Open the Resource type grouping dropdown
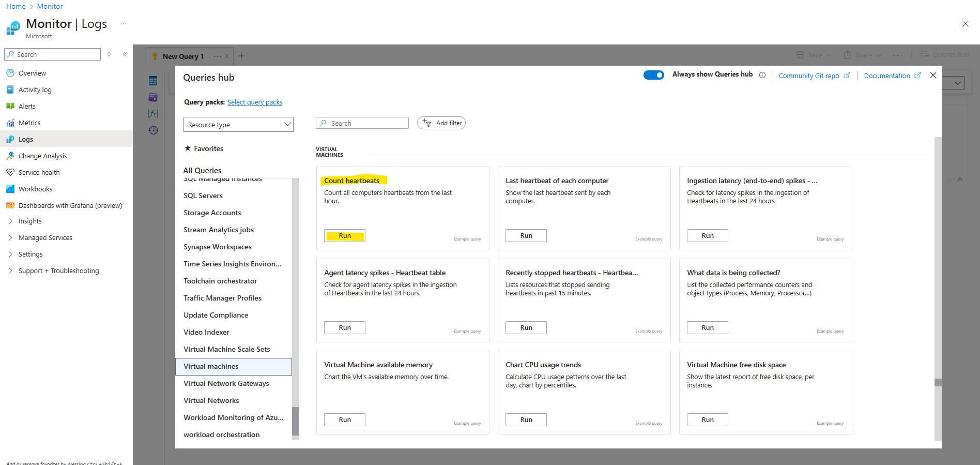Screen dimensions: 980x465 pos(238,125)
